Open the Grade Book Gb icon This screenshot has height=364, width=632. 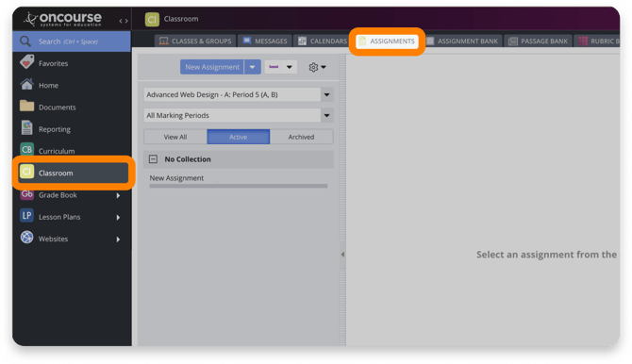(27, 194)
